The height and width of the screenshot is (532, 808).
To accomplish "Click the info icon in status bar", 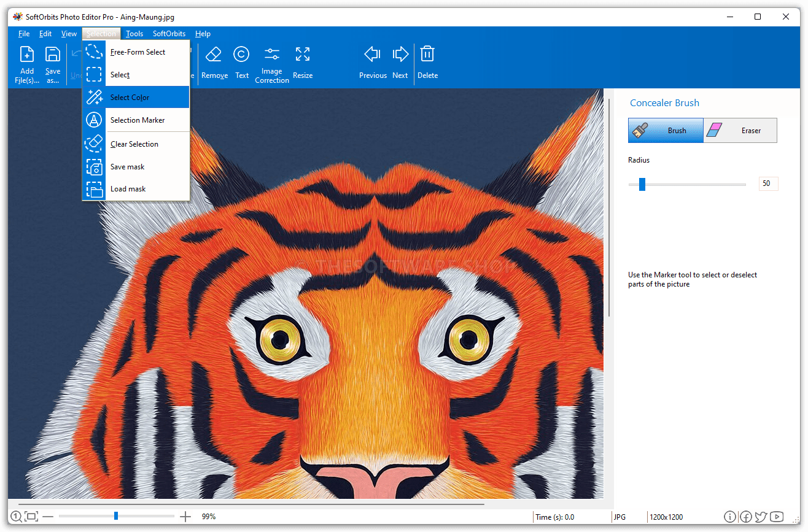I will pyautogui.click(x=730, y=517).
